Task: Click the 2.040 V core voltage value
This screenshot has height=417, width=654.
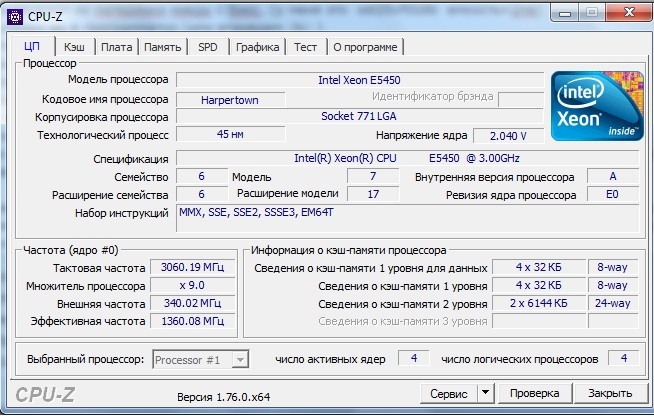Action: (508, 136)
